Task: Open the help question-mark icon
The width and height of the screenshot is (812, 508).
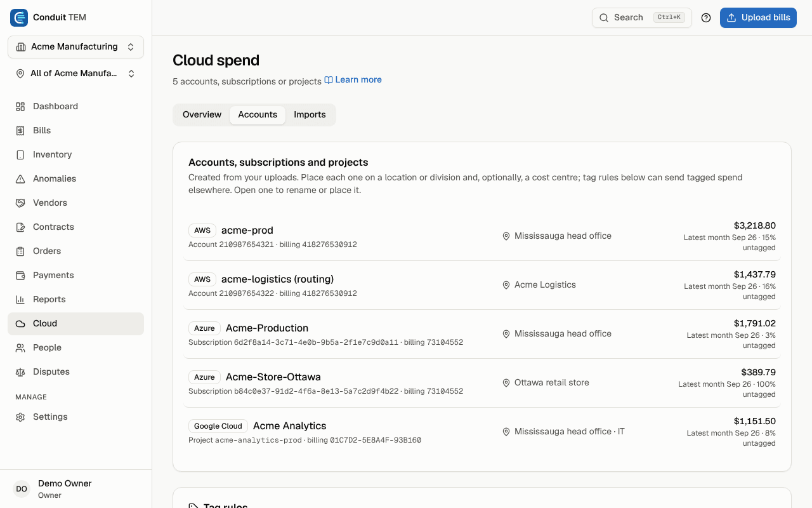Action: (706, 18)
